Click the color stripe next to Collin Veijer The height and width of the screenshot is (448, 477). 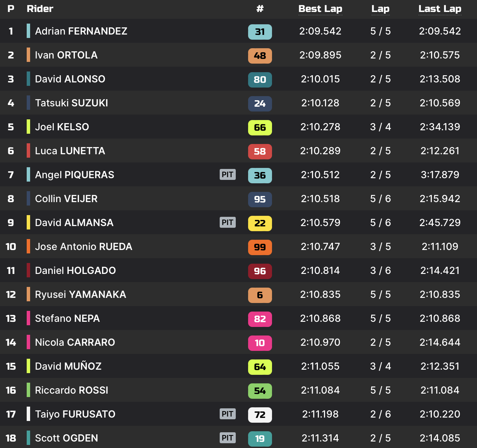coord(28,198)
